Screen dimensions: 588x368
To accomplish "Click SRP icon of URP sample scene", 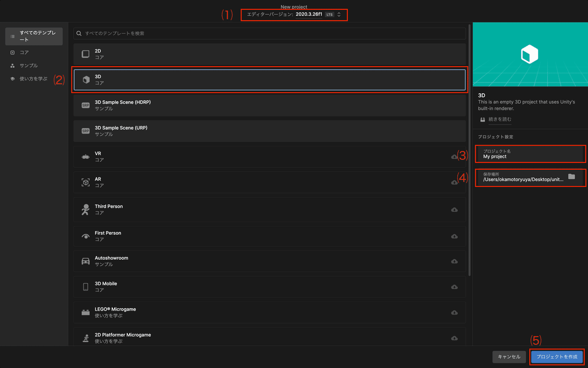I will tap(86, 131).
